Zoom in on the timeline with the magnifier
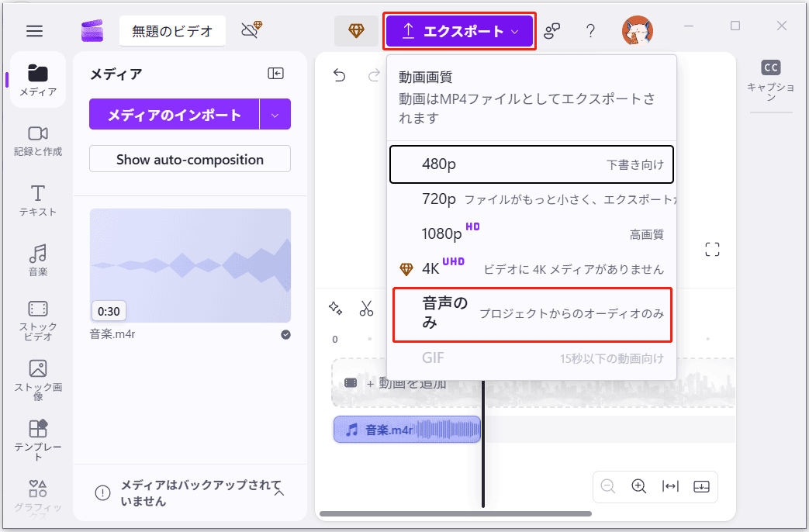Screen dimensions: 809x532 coord(638,486)
